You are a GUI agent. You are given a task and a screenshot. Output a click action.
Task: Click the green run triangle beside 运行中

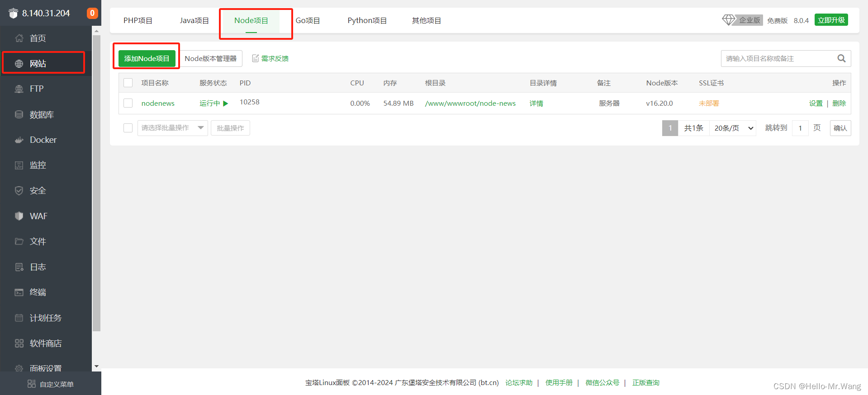(225, 103)
